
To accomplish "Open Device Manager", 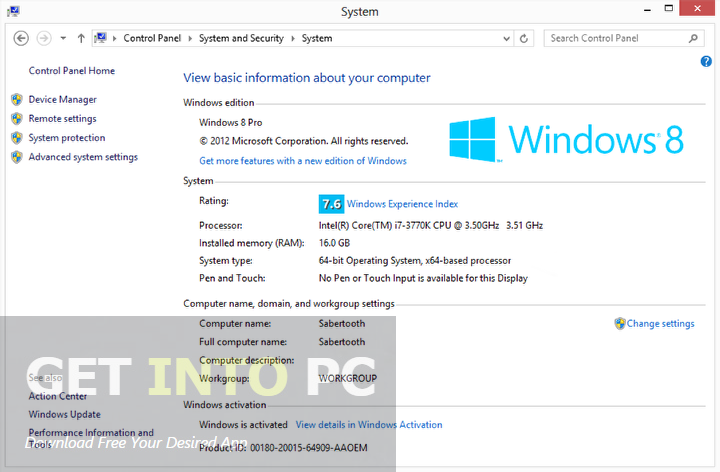I will pyautogui.click(x=62, y=100).
